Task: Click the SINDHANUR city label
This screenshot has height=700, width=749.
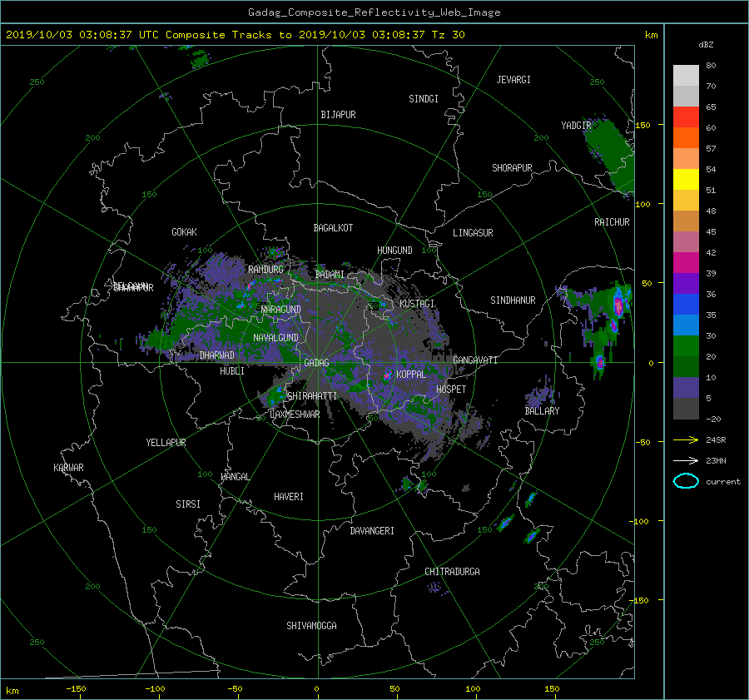Action: (x=513, y=300)
